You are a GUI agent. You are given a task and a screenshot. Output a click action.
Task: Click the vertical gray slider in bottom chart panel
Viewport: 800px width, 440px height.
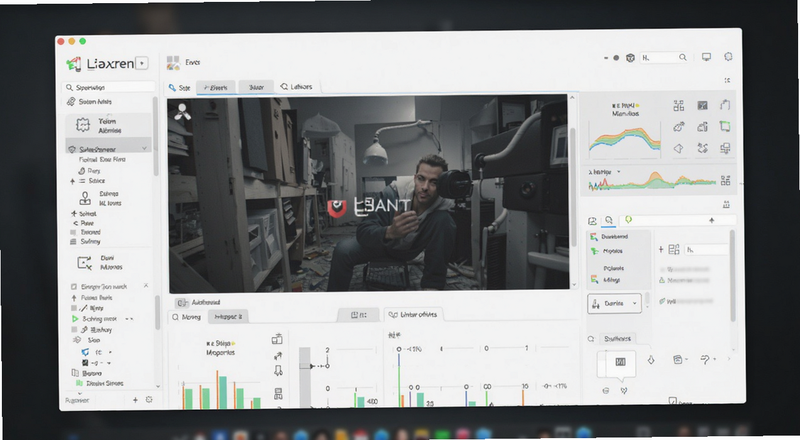(x=305, y=377)
